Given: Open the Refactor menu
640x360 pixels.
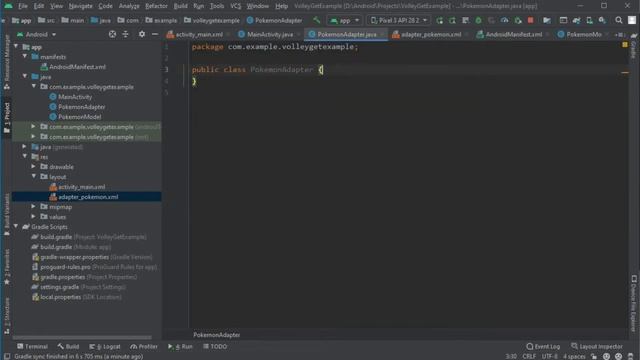Looking at the screenshot, I should tap(156, 6).
